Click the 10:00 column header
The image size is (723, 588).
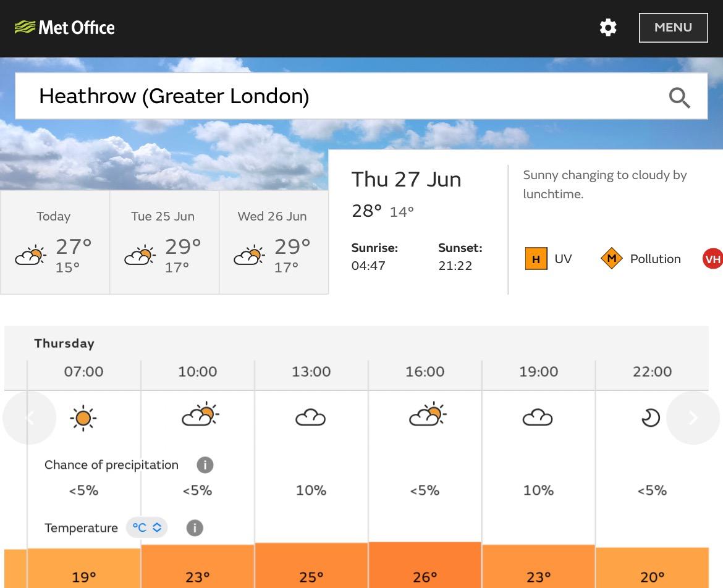tap(197, 371)
